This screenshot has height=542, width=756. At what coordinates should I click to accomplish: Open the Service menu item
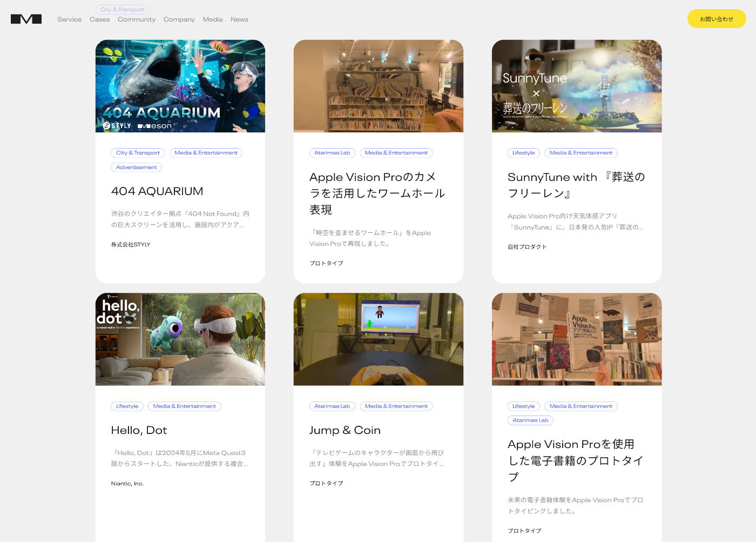click(70, 19)
